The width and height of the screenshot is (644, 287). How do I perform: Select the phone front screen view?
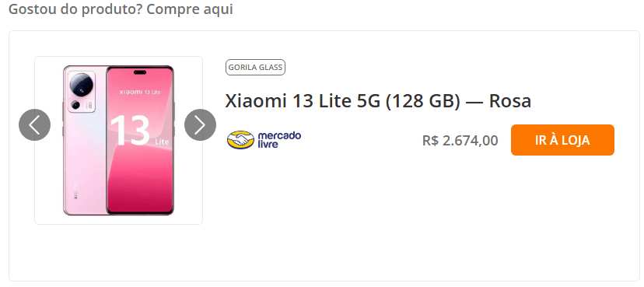tap(140, 140)
